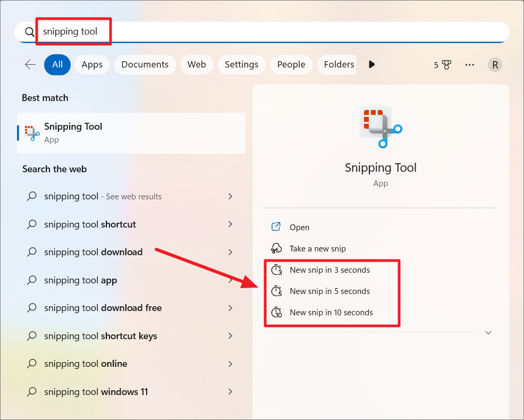Click the magnifier icon in the search bar

[x=30, y=31]
